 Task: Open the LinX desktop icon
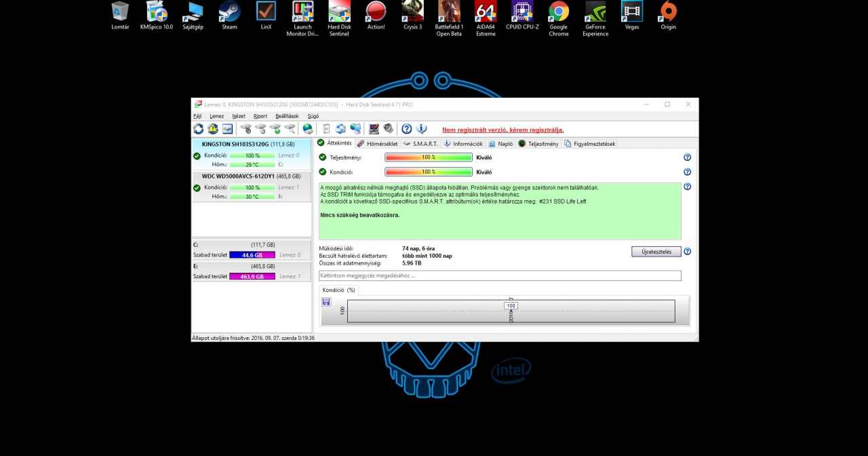click(266, 16)
